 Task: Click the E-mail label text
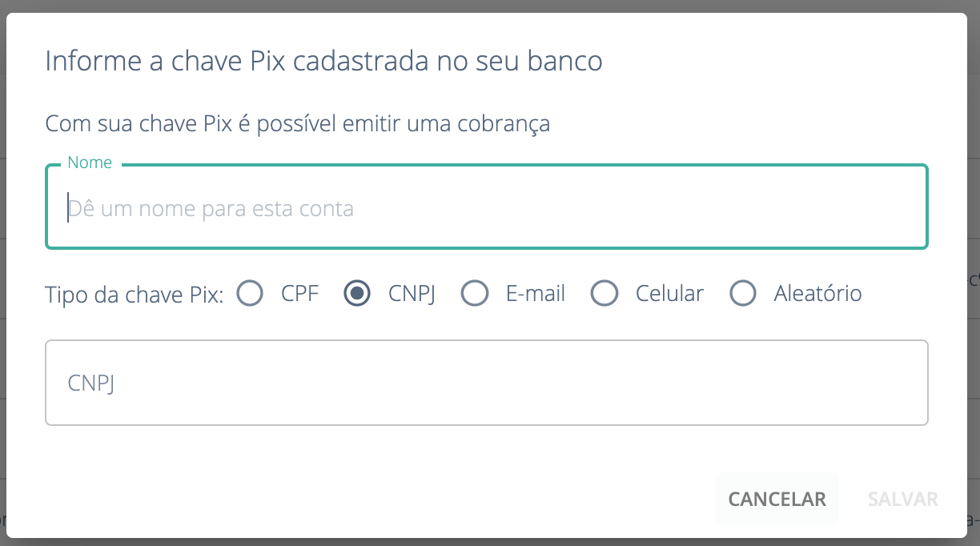point(534,293)
